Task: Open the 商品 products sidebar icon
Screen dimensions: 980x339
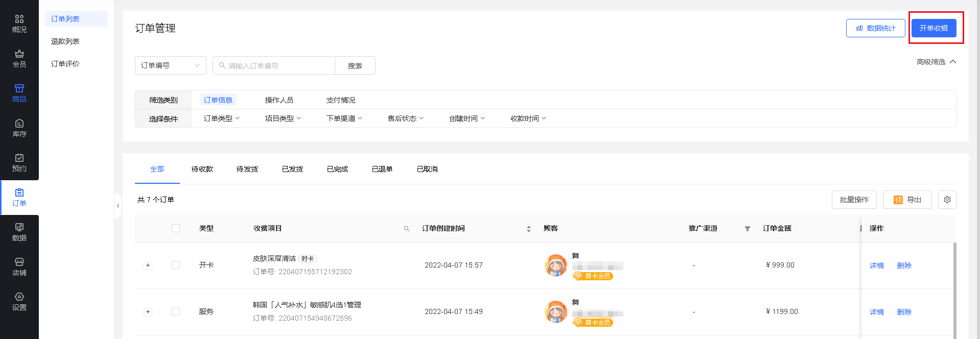Action: coord(19,93)
